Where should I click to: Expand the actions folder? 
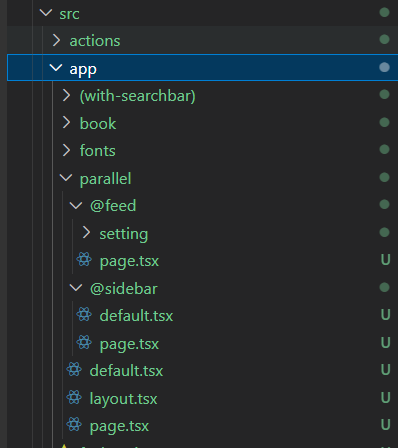pos(56,40)
